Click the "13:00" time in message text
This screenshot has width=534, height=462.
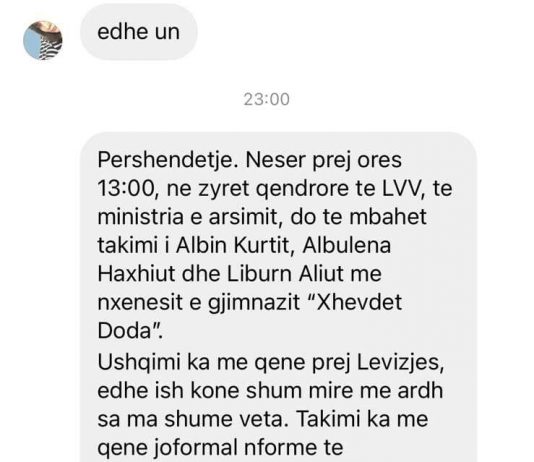pyautogui.click(x=126, y=188)
